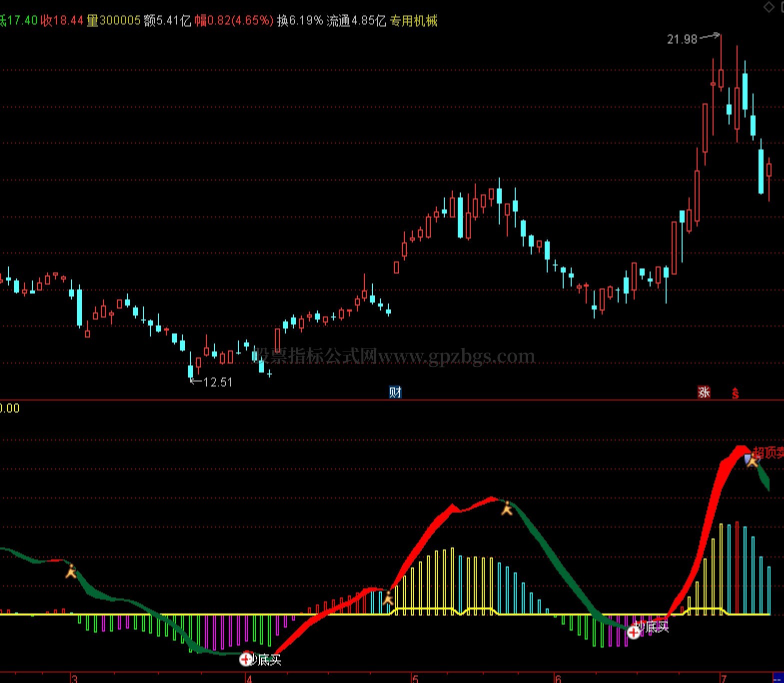Click the blue date box at bottom right
The width and height of the screenshot is (784, 683).
click(x=778, y=678)
